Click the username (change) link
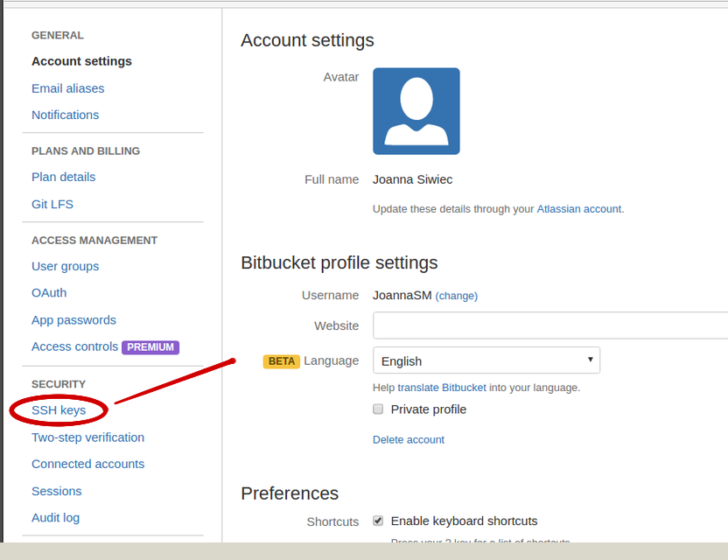This screenshot has height=560, width=728. (457, 296)
